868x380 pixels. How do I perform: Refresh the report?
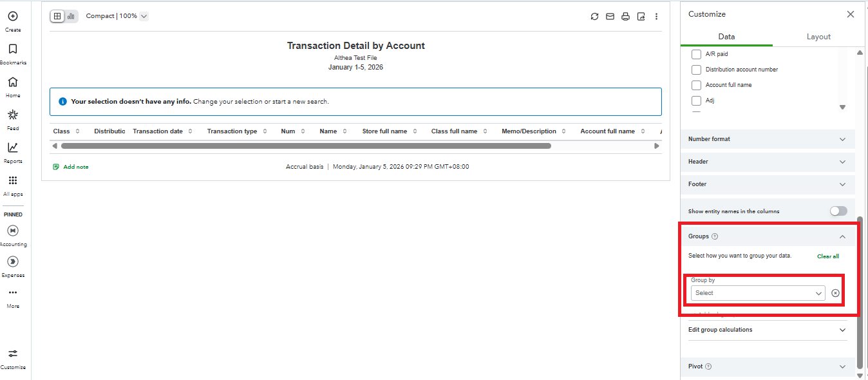pyautogui.click(x=594, y=17)
